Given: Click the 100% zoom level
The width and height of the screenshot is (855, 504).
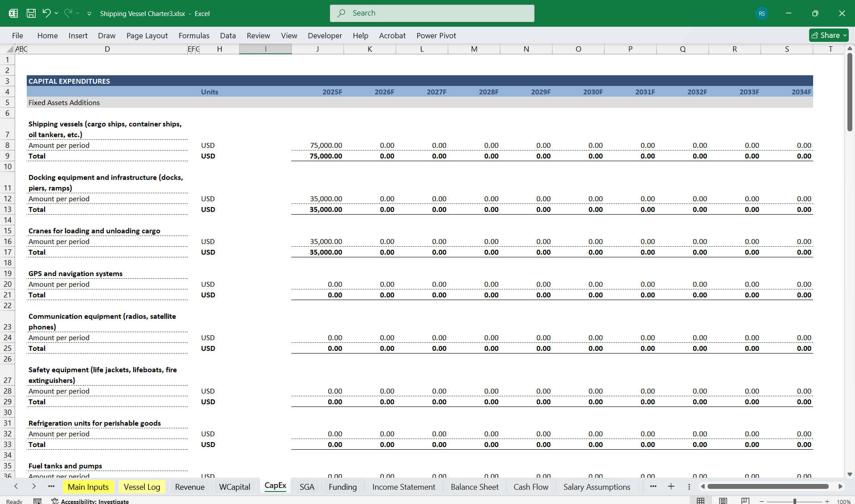Looking at the screenshot, I should click(843, 501).
